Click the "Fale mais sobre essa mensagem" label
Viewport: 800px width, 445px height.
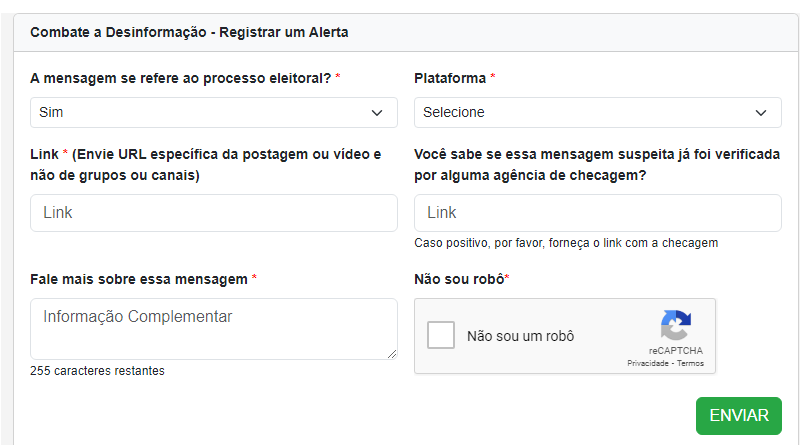139,278
